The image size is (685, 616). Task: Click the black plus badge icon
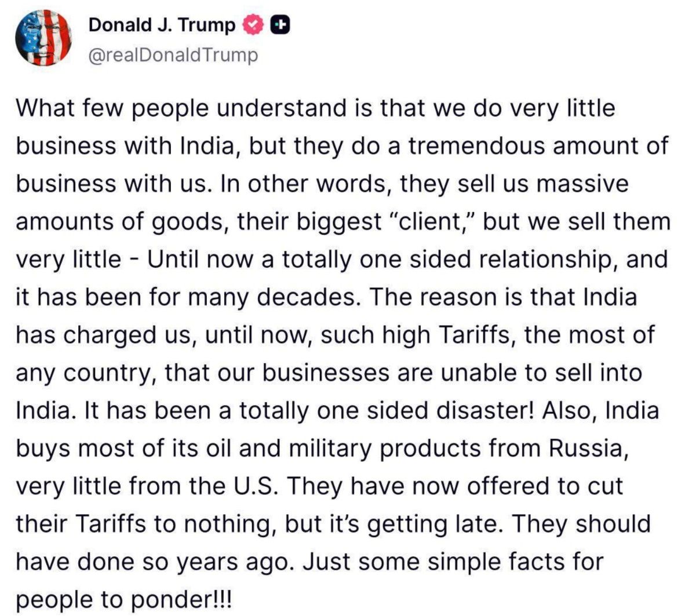[x=280, y=25]
